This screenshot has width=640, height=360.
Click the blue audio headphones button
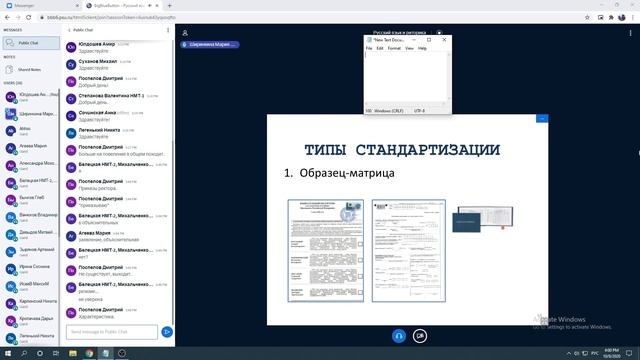pos(399,336)
